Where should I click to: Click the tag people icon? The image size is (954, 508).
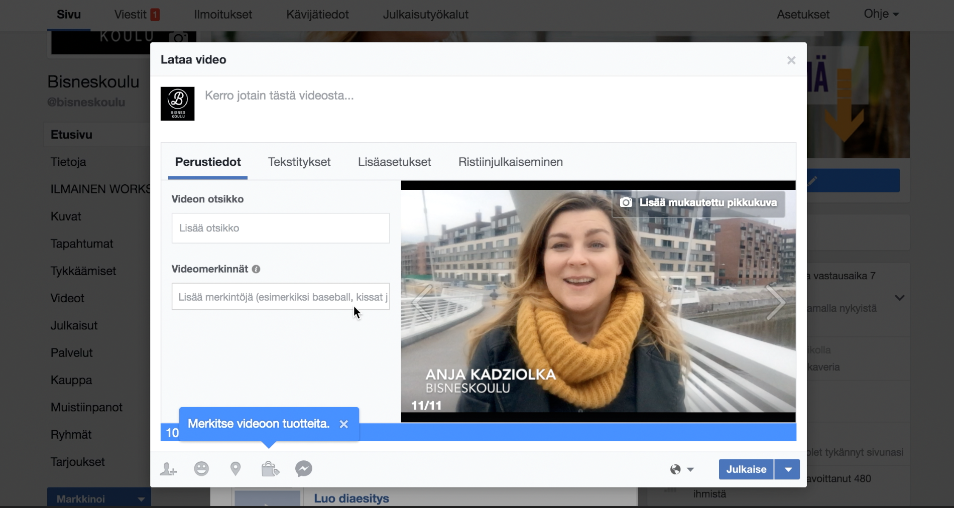pyautogui.click(x=169, y=469)
